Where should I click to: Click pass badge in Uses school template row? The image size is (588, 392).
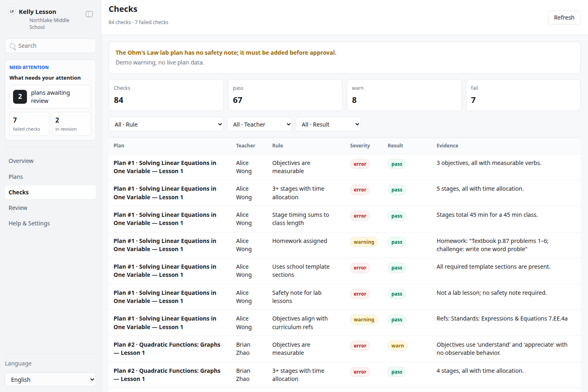tap(396, 268)
